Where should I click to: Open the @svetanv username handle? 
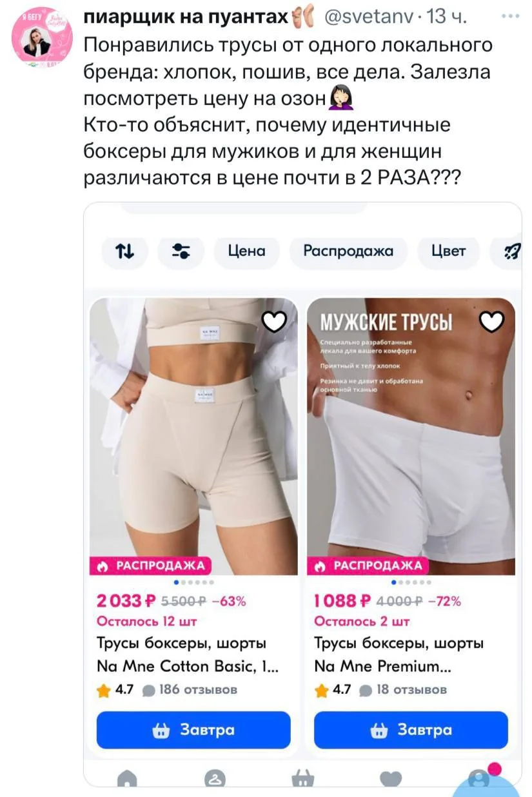[x=369, y=17]
